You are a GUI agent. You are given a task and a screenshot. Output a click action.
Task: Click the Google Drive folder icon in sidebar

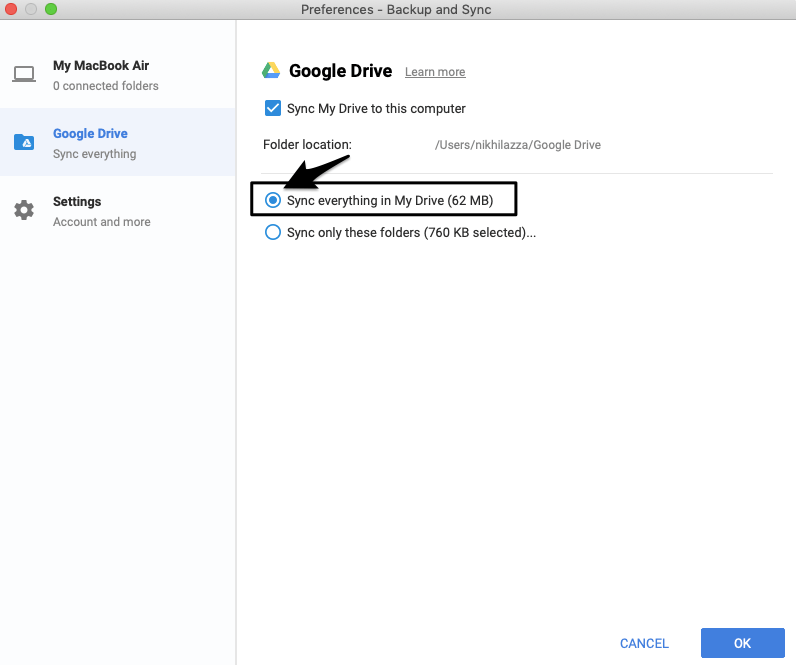24,142
